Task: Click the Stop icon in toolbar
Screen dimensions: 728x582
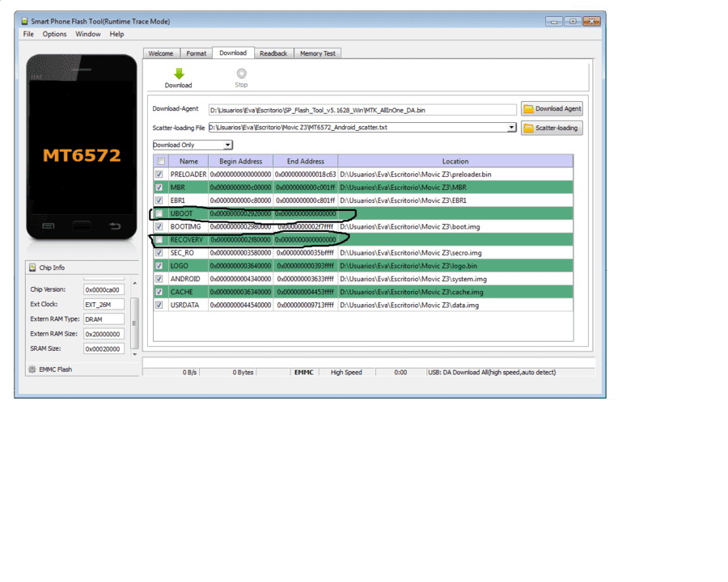Action: click(241, 74)
